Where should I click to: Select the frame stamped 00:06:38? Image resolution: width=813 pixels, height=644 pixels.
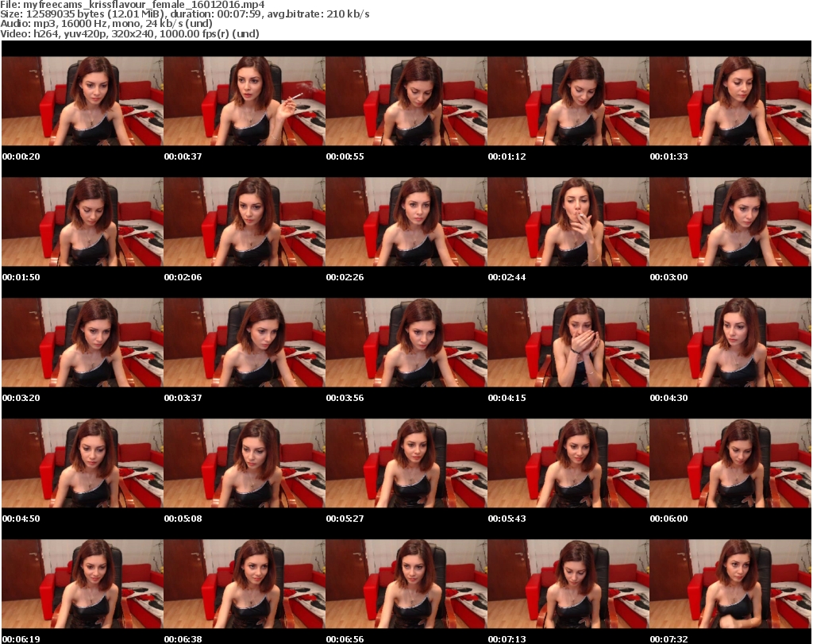245,584
